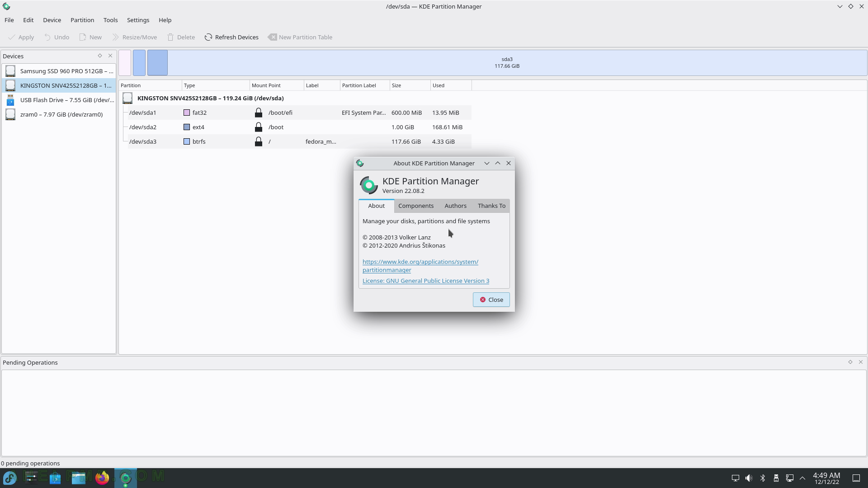Sort by the Size column header
The width and height of the screenshot is (868, 488).
click(x=410, y=85)
